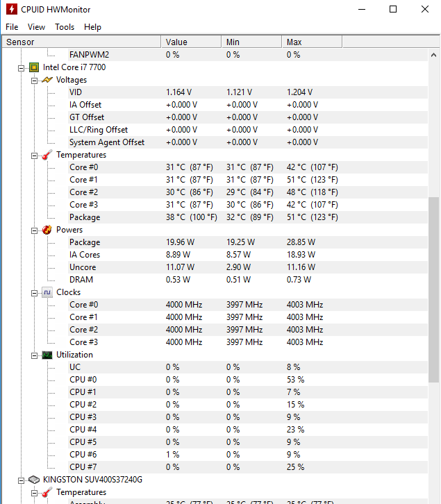The height and width of the screenshot is (504, 441).
Task: Collapse the CPU Temperatures group
Action: pos(34,156)
